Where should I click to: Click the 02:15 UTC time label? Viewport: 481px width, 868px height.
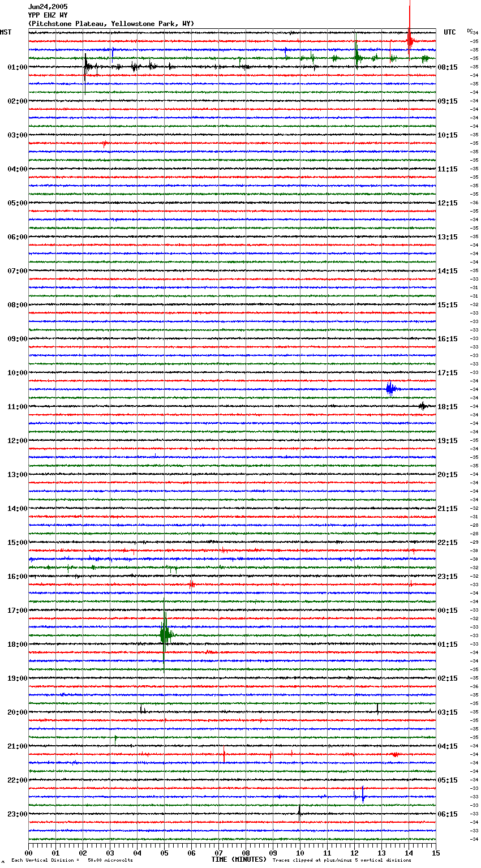(x=448, y=678)
